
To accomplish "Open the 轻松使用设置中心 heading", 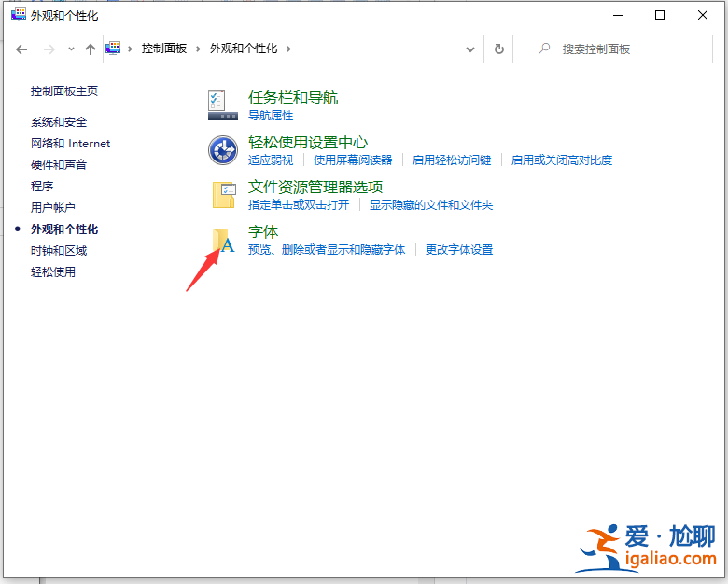I will pyautogui.click(x=308, y=142).
